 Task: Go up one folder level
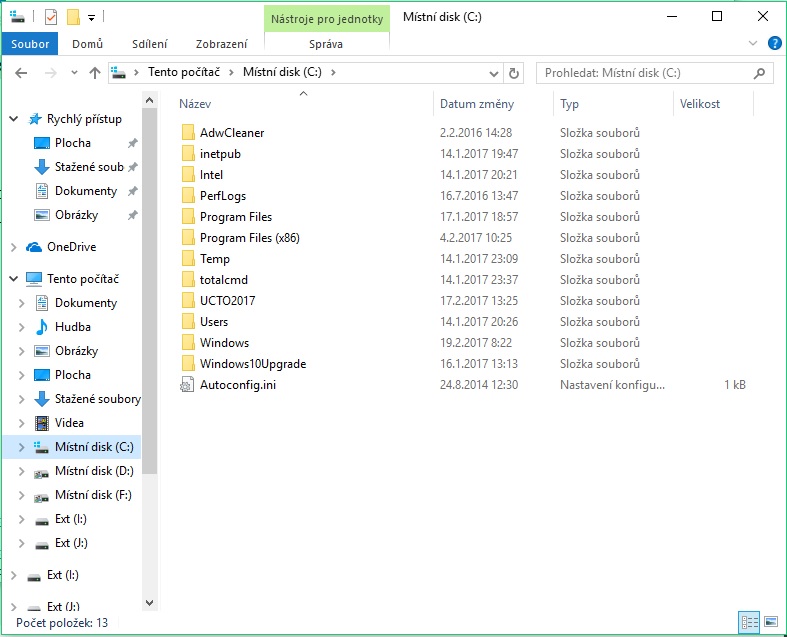pos(95,73)
